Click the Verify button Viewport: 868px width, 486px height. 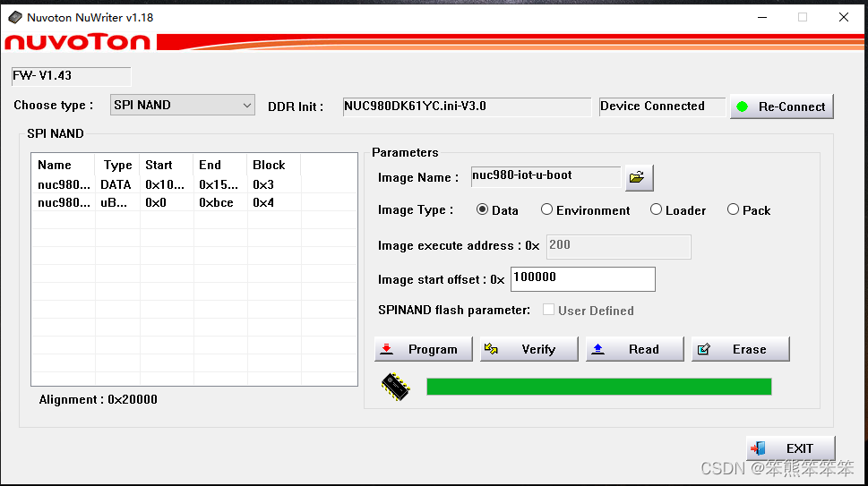pyautogui.click(x=529, y=349)
